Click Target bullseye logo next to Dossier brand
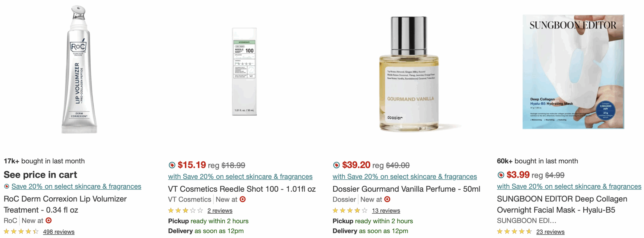The width and height of the screenshot is (644, 238). [x=387, y=199]
